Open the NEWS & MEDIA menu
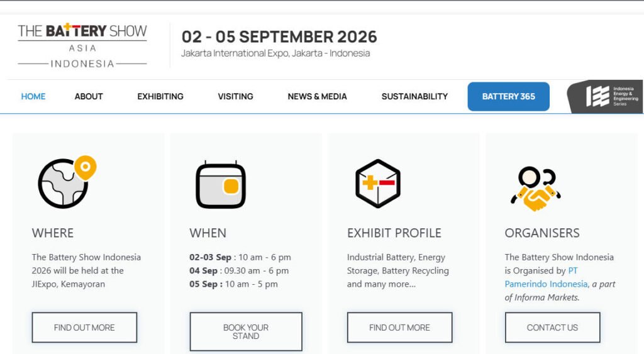644x354 pixels. 317,96
